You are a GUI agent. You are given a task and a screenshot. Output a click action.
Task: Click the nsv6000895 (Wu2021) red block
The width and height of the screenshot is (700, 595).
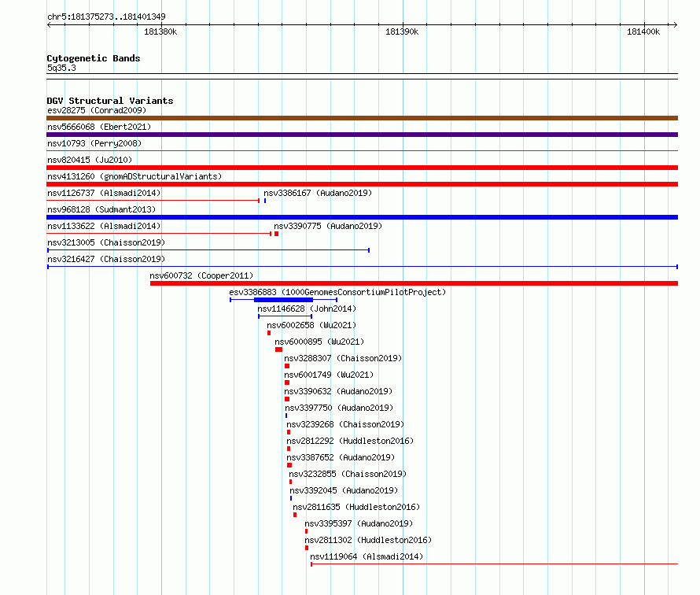[x=278, y=349]
